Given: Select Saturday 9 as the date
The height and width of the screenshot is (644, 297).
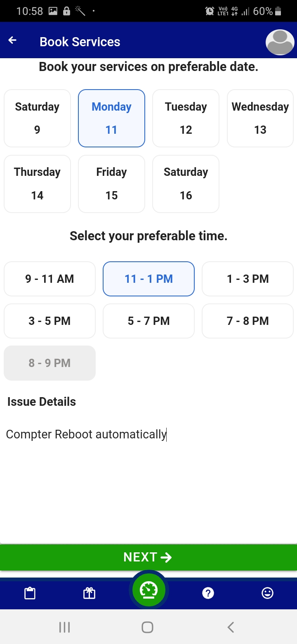Looking at the screenshot, I should pos(37,118).
